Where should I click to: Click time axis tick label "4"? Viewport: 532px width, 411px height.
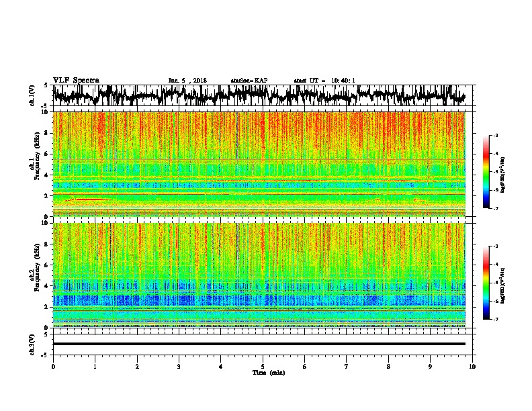pos(221,367)
